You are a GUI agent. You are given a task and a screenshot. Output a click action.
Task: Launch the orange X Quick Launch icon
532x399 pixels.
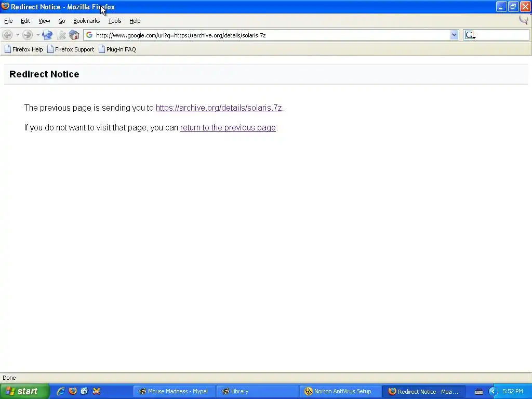pyautogui.click(x=97, y=391)
